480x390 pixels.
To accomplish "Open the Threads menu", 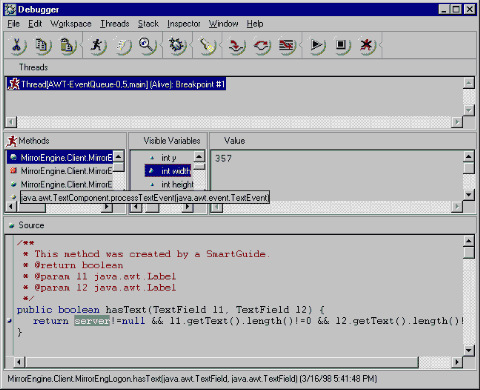I will click(x=115, y=24).
